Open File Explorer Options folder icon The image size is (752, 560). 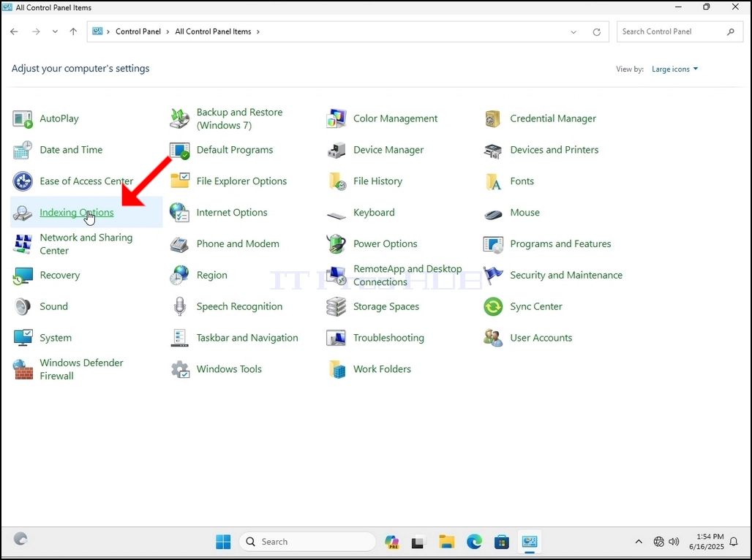click(x=179, y=181)
